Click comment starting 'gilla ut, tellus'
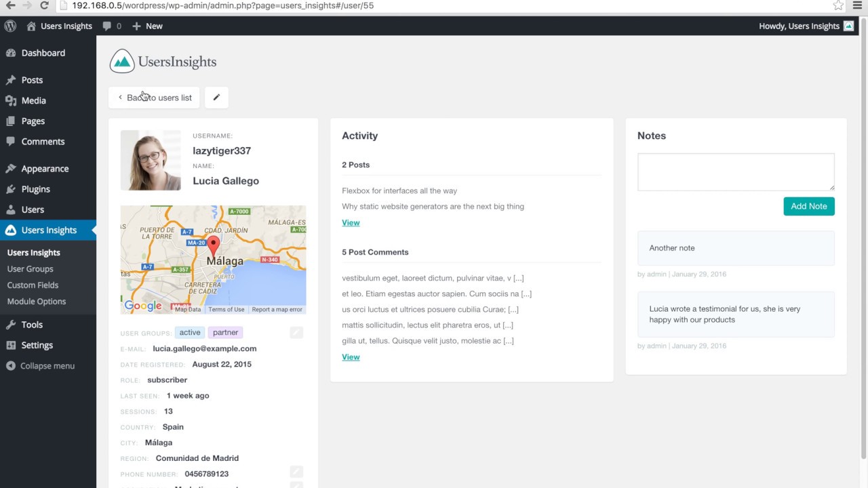The width and height of the screenshot is (868, 488). [x=428, y=340]
